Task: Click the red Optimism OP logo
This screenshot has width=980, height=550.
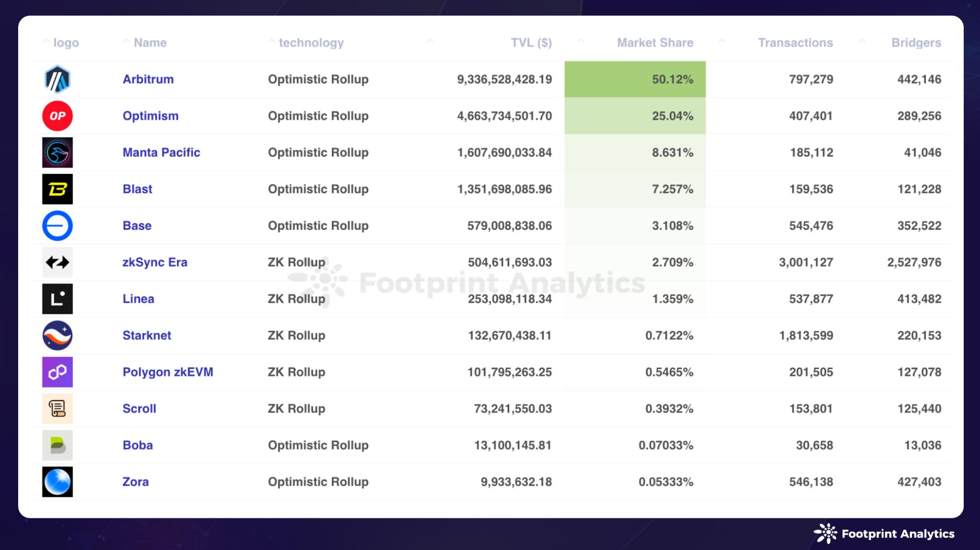Action: (57, 116)
